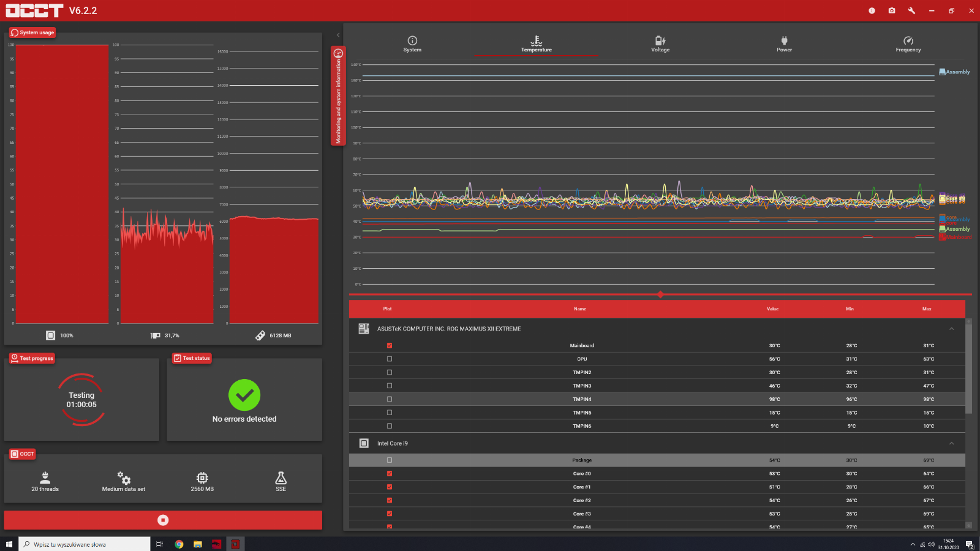Click the volume icon in system tray
The height and width of the screenshot is (551, 980).
[931, 544]
